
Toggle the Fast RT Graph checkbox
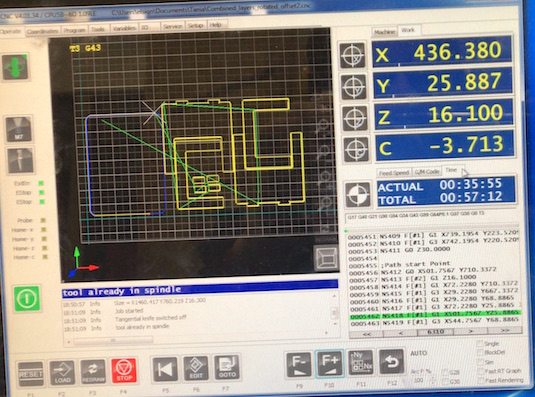pos(480,371)
